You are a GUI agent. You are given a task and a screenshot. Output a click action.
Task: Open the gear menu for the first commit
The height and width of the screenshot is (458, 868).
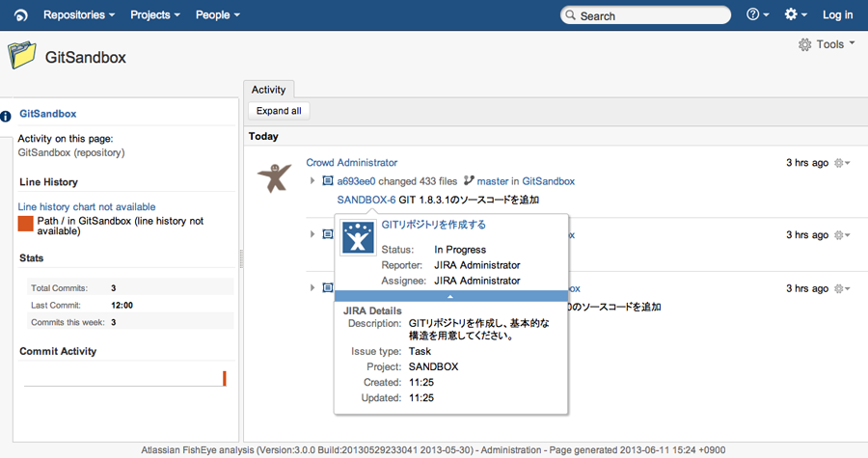842,163
